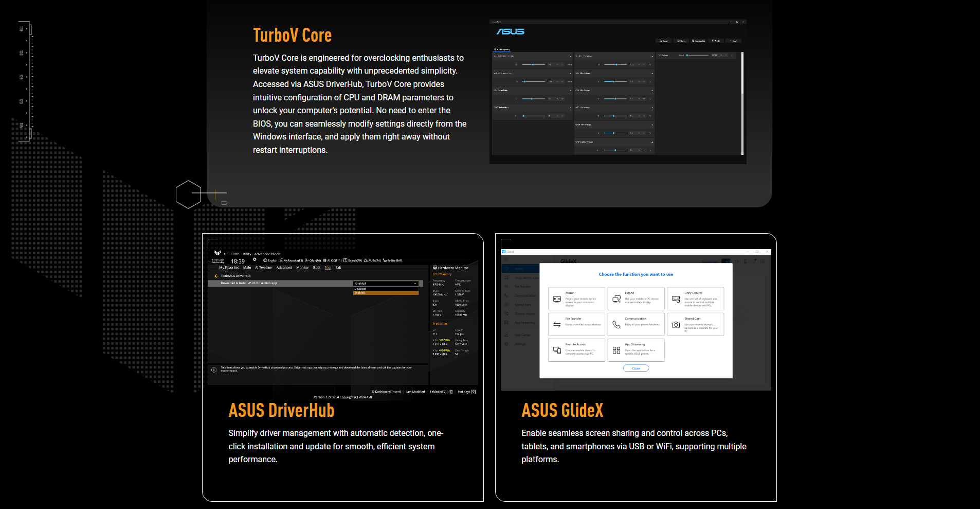Click the App Streaming grid icon
Image resolution: width=980 pixels, height=509 pixels.
tap(616, 350)
